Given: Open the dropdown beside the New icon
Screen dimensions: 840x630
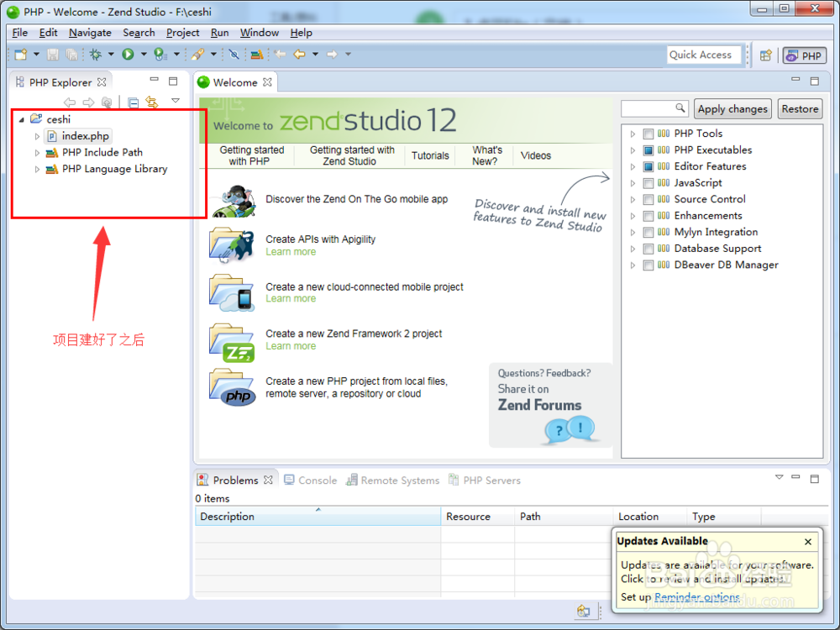Looking at the screenshot, I should pos(36,54).
